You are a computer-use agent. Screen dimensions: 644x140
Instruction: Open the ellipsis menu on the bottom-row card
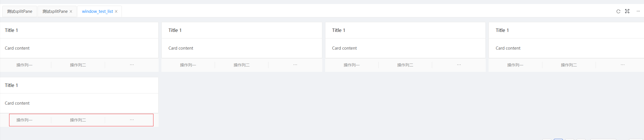coord(132,120)
